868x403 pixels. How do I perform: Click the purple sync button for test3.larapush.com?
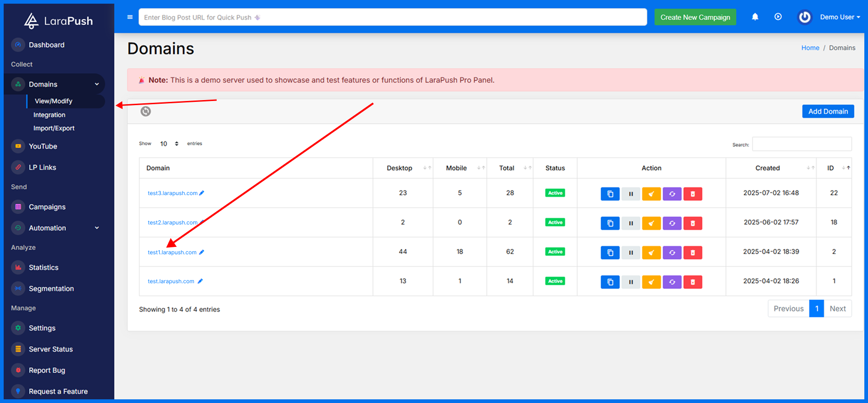coord(672,194)
